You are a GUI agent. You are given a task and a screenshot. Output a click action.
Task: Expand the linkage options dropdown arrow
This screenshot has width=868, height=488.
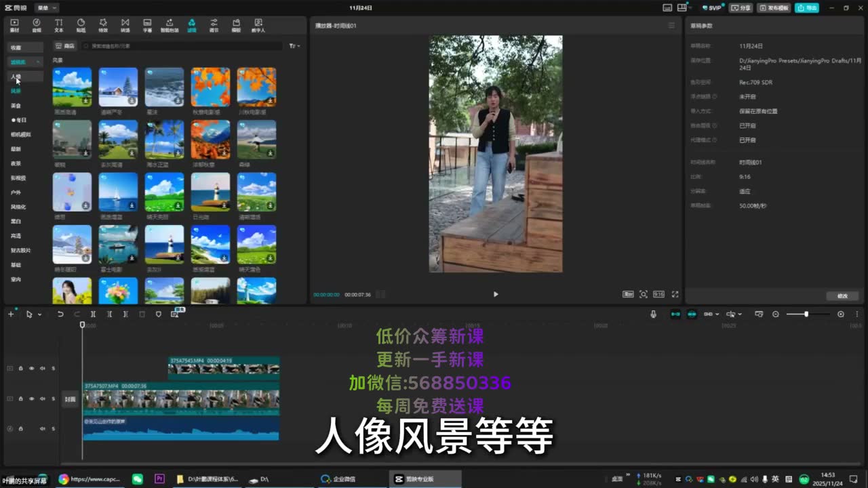pyautogui.click(x=717, y=314)
